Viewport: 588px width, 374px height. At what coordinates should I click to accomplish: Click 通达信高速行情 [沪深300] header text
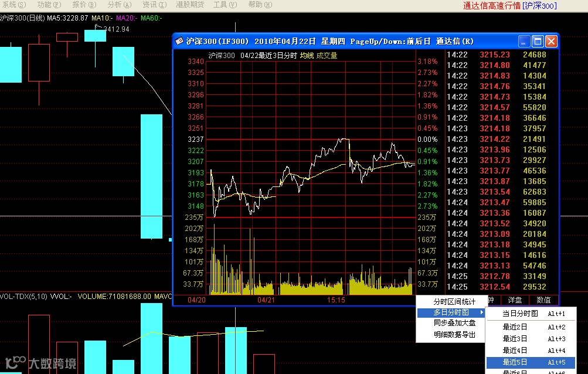click(509, 6)
